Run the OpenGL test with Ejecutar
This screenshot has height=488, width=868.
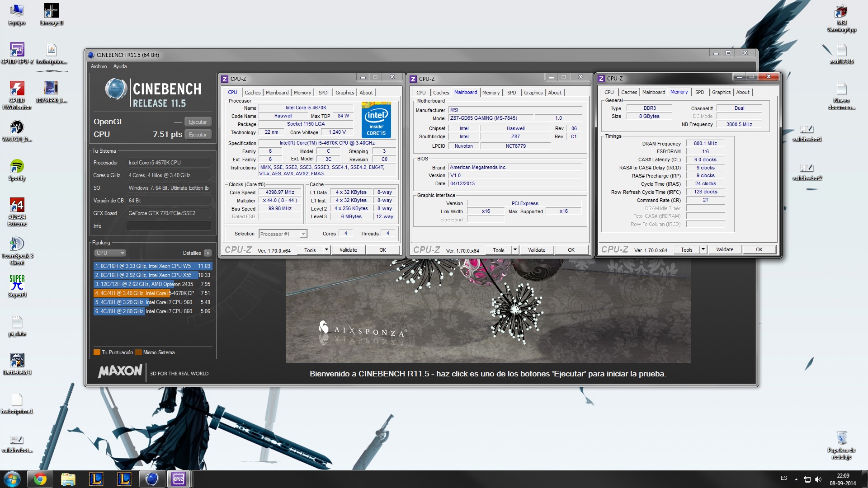198,122
